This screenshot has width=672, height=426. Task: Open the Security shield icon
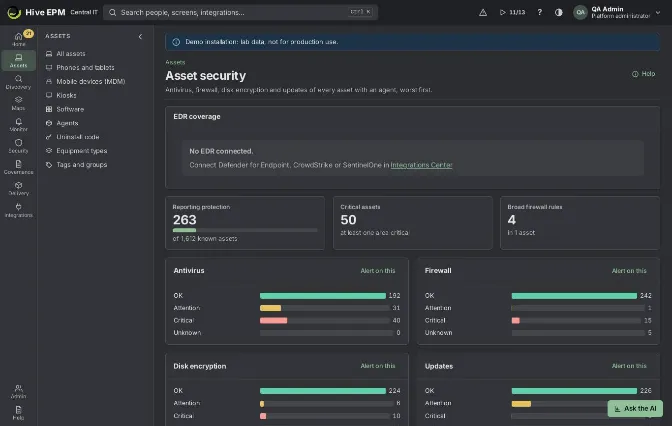point(18,146)
